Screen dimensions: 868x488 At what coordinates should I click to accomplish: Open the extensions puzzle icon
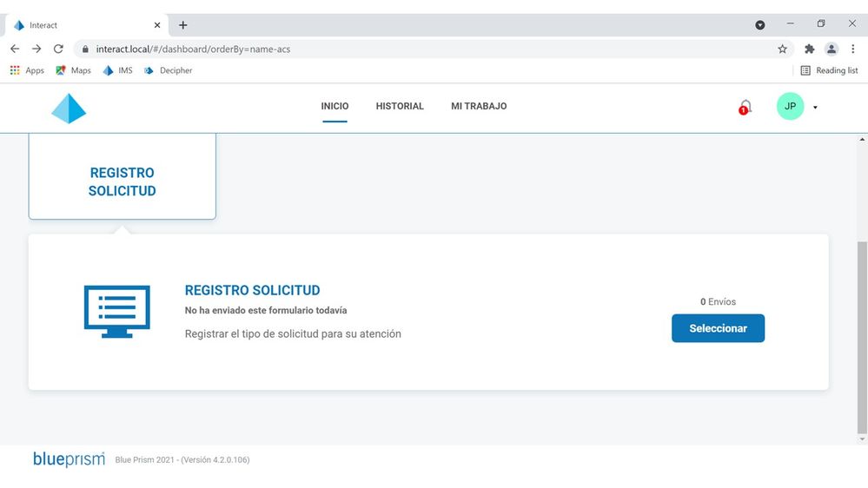(809, 49)
